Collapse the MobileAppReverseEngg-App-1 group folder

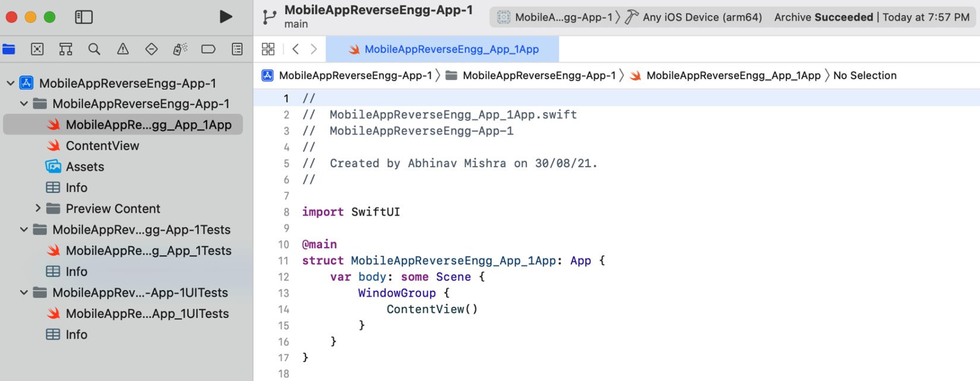pyautogui.click(x=24, y=104)
